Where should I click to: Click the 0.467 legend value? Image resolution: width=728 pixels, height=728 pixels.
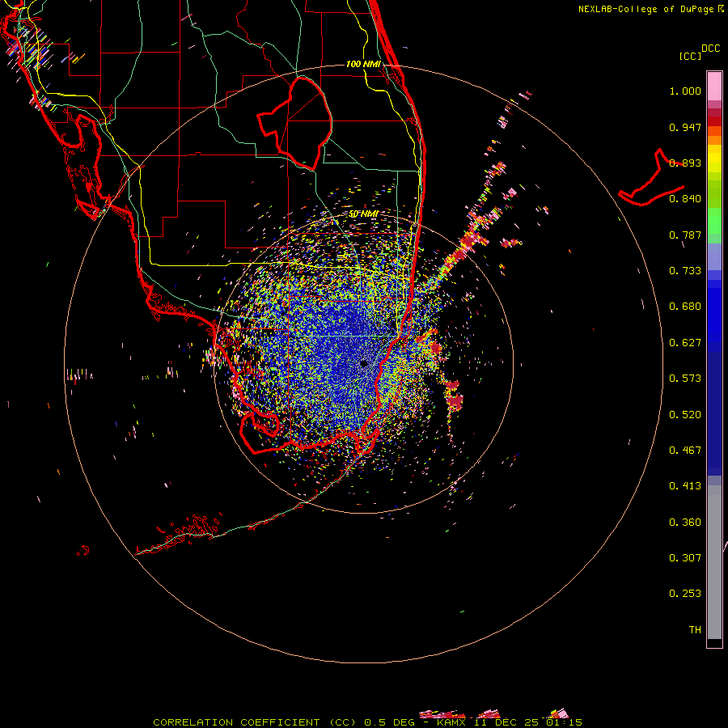click(x=685, y=451)
